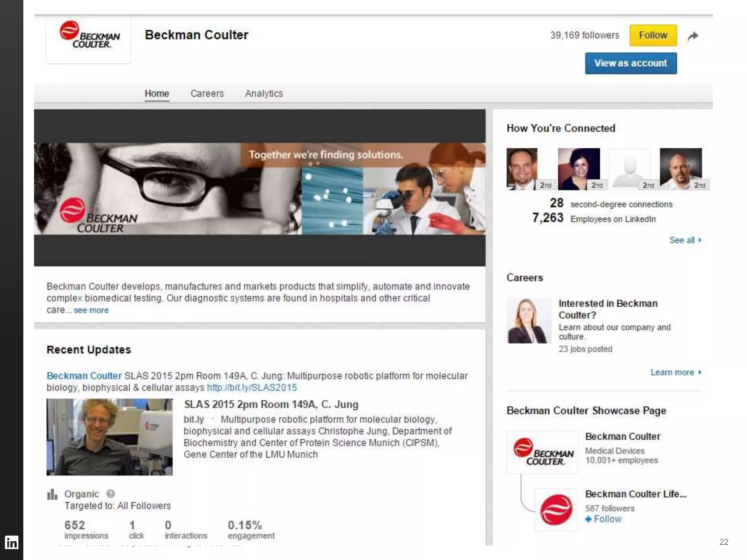Click the How You're Connected heading
Image resolution: width=747 pixels, height=560 pixels.
pyautogui.click(x=561, y=128)
